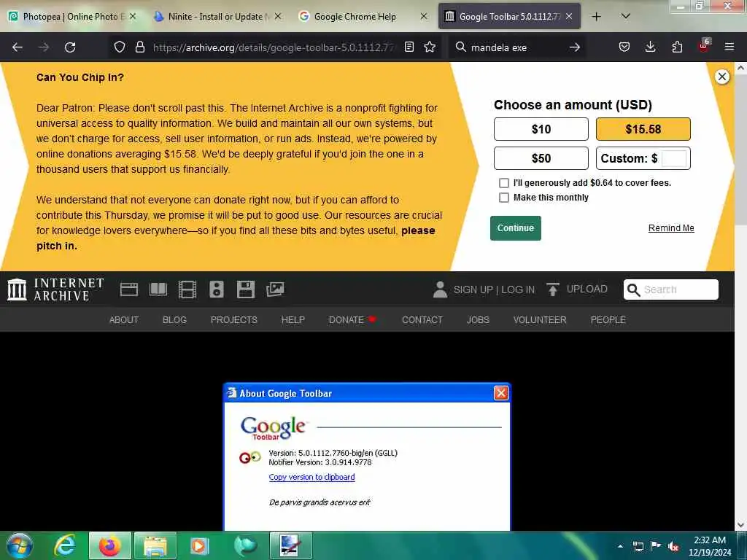Open a new browser tab
Screen dimensions: 747x560
click(596, 16)
